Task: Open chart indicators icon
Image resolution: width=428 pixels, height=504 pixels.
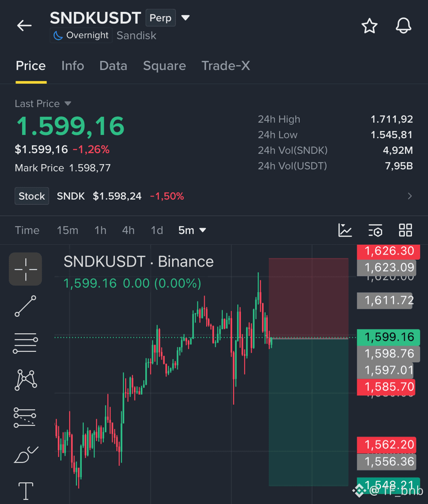Action: click(x=345, y=230)
